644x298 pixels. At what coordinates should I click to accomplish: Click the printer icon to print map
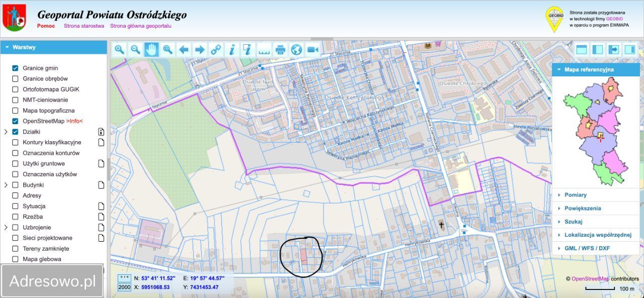[x=280, y=49]
